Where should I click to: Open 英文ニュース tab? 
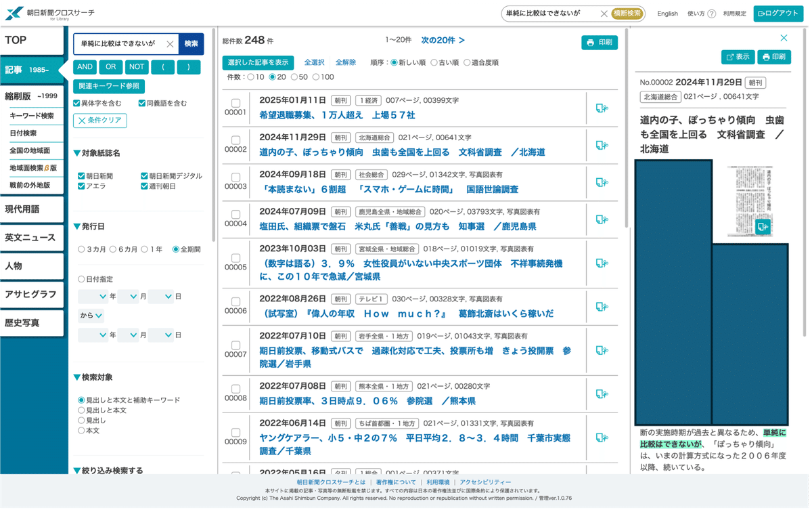coord(32,238)
